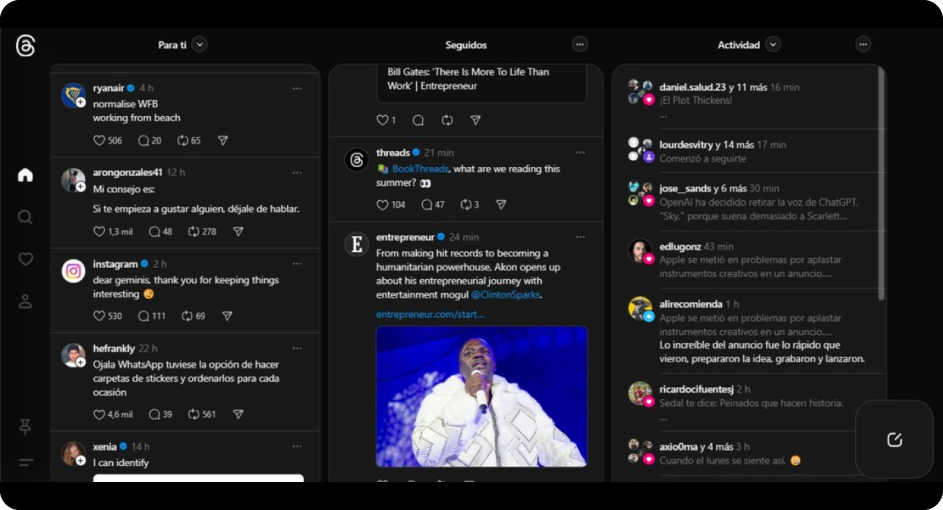Open more options on entrepreneur post
The height and width of the screenshot is (510, 943).
(580, 237)
